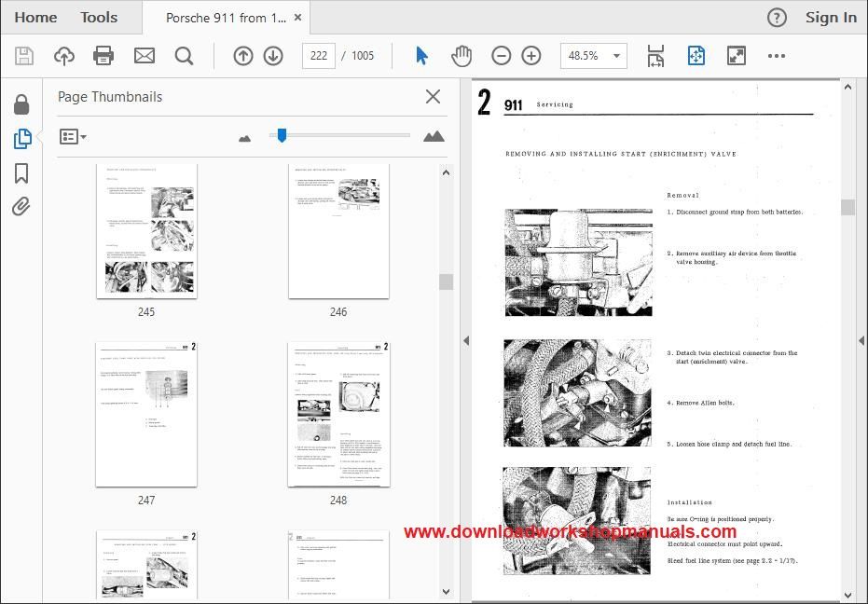Switch to the Porsche 911 document tab
Viewport: 868px width, 604px height.
226,18
